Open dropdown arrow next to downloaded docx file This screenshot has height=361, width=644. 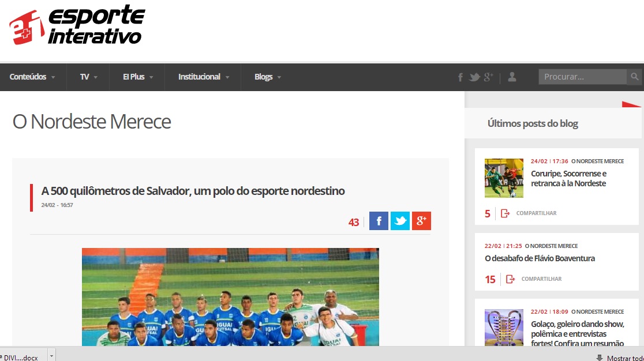[x=52, y=356]
